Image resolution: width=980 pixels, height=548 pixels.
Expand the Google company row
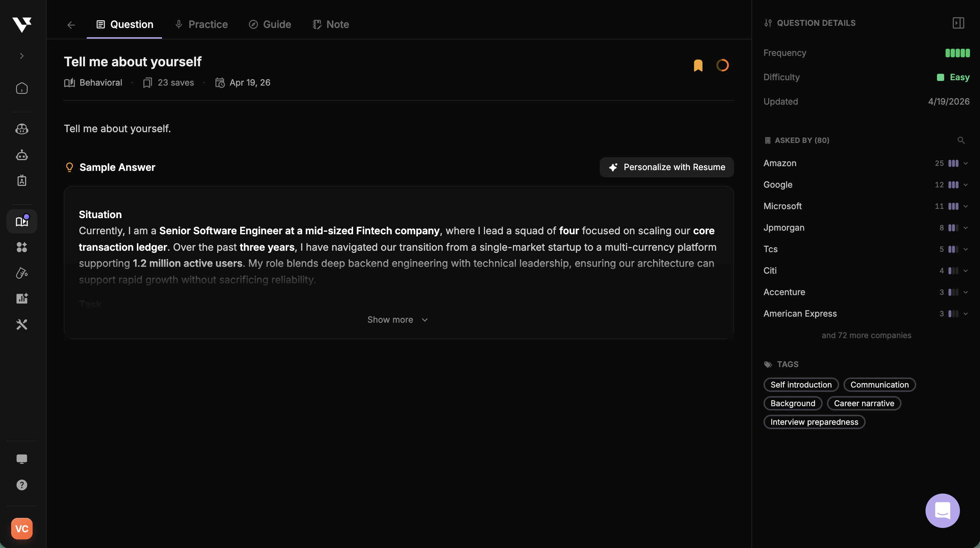966,185
